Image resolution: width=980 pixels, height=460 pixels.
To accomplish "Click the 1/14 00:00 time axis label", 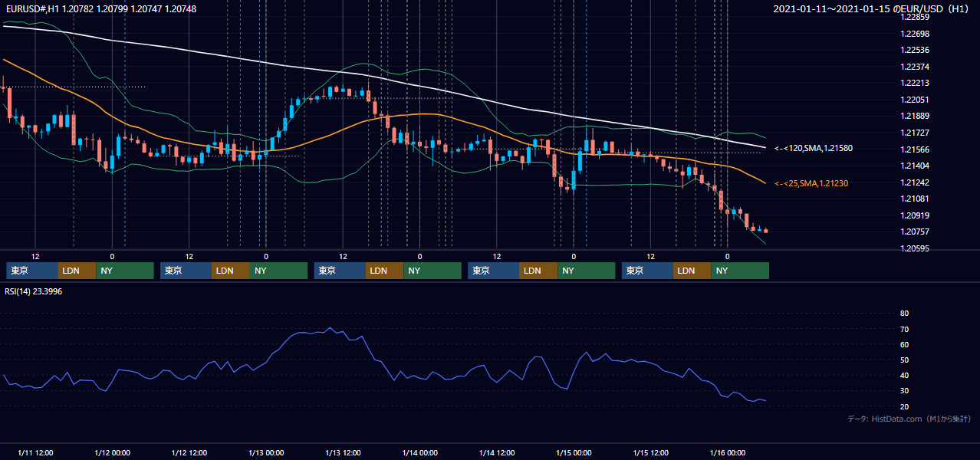I will pyautogui.click(x=419, y=452).
